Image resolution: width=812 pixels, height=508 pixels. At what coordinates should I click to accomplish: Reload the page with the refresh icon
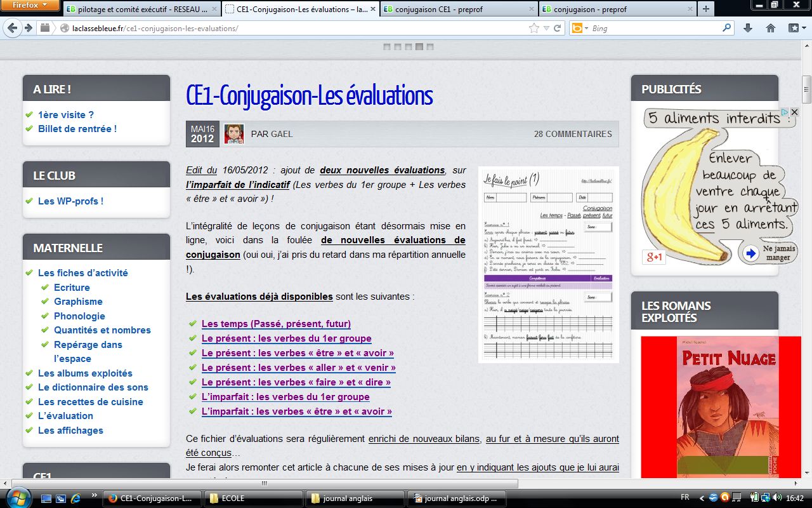[x=557, y=28]
